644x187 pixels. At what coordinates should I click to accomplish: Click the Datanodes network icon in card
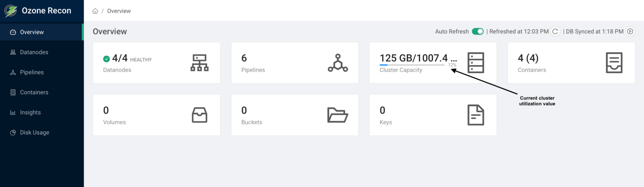(x=199, y=63)
